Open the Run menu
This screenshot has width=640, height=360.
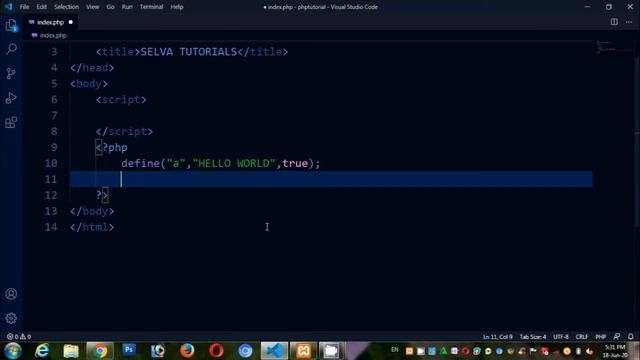127,7
